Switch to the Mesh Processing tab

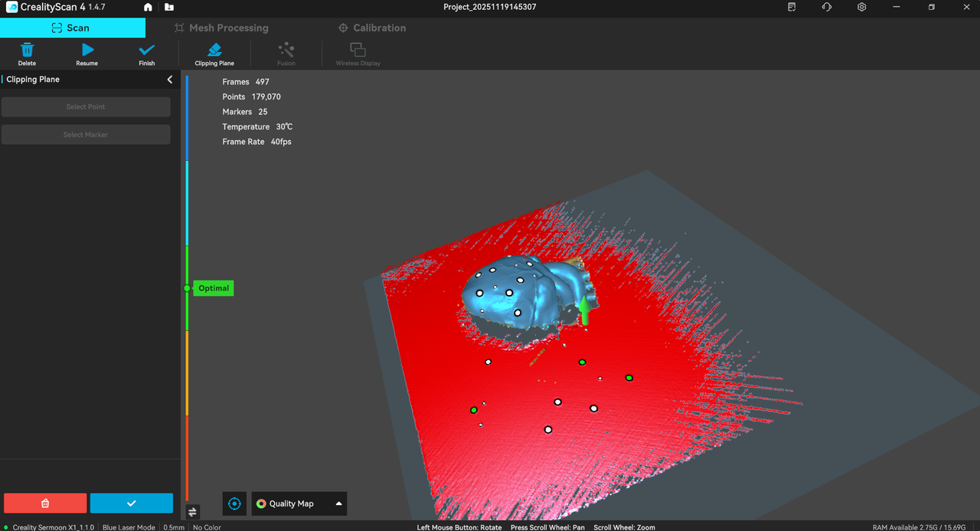point(221,28)
